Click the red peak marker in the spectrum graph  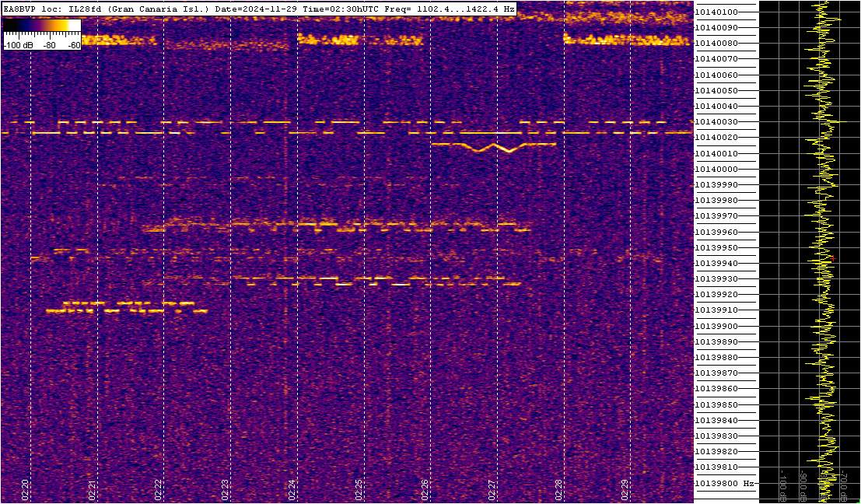click(833, 258)
